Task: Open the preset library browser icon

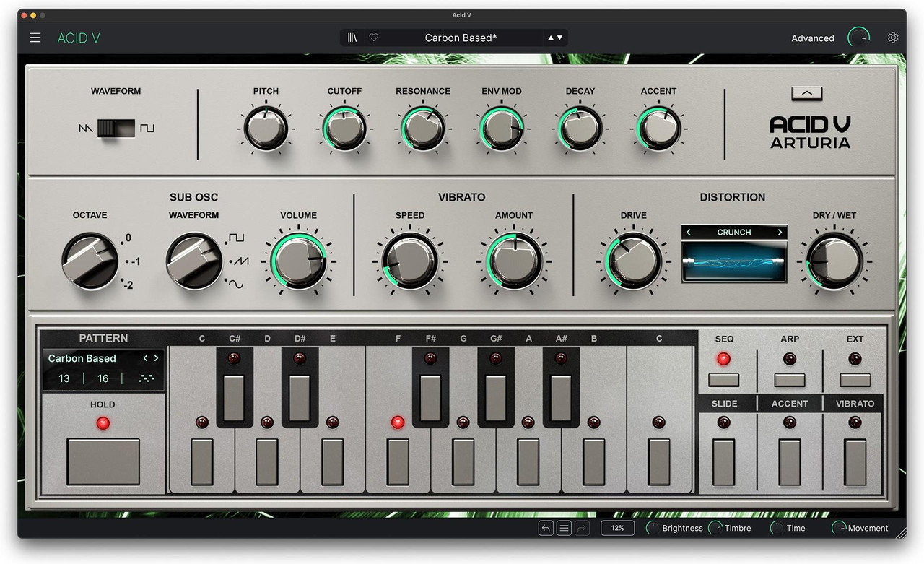Action: [x=352, y=38]
